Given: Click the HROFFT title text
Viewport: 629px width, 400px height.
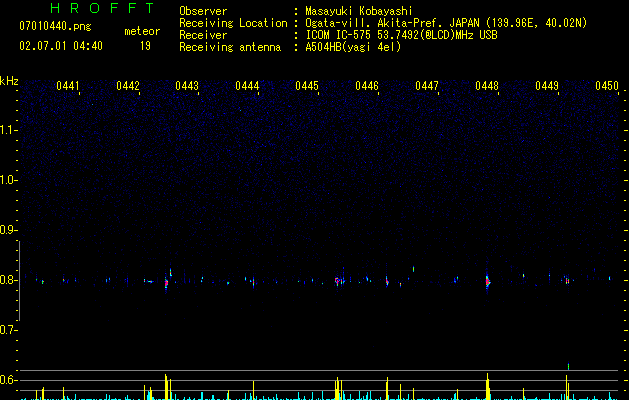Looking at the screenshot, I should point(102,8).
